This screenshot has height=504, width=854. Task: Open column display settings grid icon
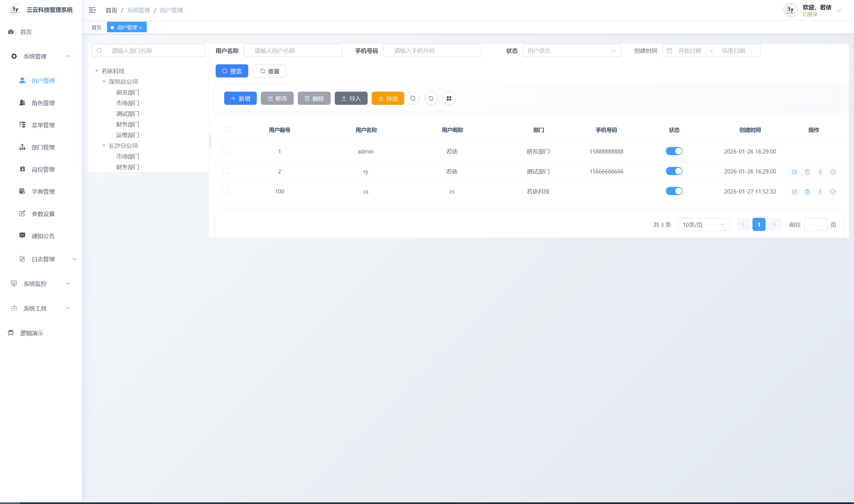[x=449, y=99]
